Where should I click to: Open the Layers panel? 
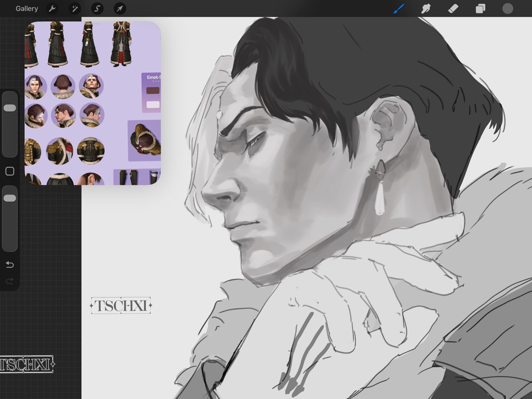point(480,8)
